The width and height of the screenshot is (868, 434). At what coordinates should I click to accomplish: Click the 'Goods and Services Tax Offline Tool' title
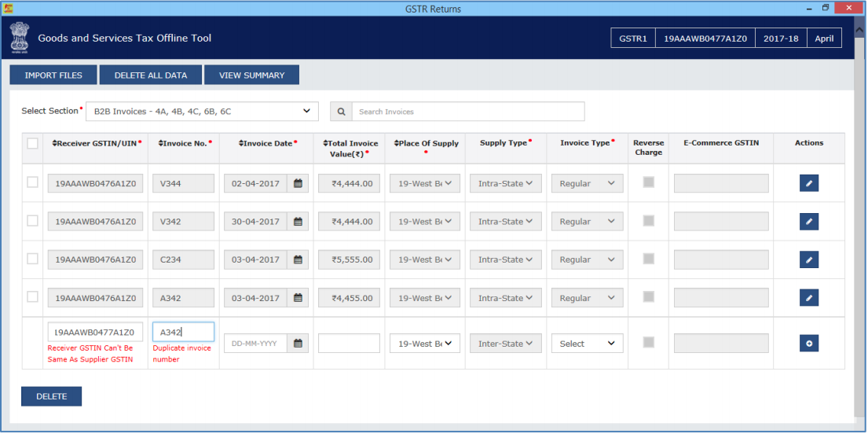click(x=125, y=39)
